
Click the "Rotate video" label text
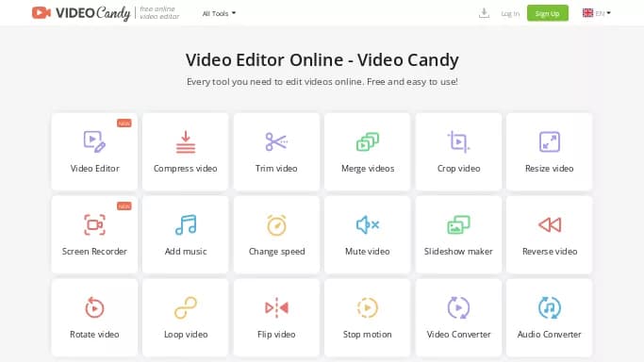94,334
